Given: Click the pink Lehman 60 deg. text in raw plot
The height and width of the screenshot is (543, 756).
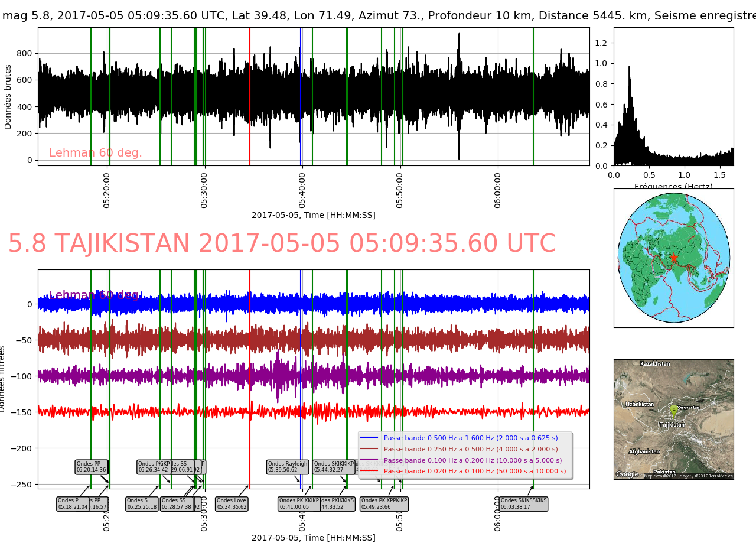Looking at the screenshot, I should [95, 153].
